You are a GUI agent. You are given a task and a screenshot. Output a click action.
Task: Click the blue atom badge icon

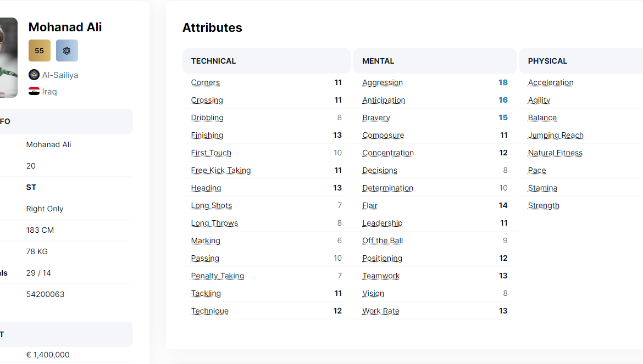pyautogui.click(x=67, y=51)
